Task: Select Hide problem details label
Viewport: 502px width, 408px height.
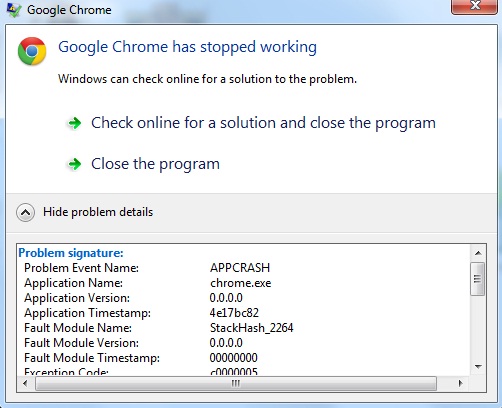Action: tap(98, 212)
